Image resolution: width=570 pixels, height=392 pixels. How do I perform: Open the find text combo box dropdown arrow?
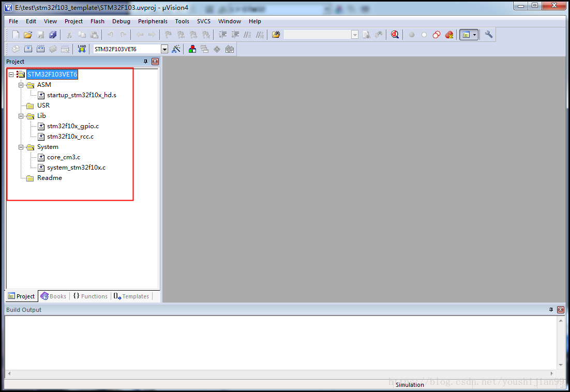tap(355, 35)
